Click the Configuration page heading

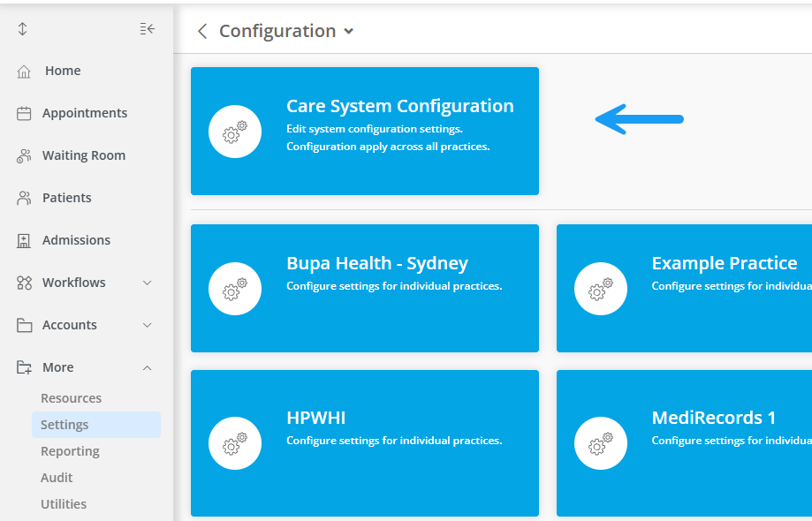coord(277,32)
